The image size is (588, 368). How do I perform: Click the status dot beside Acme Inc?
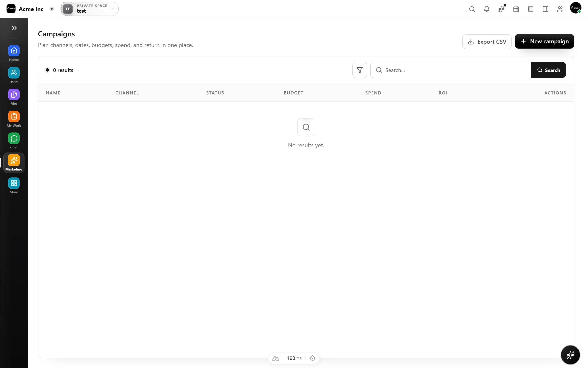click(51, 9)
